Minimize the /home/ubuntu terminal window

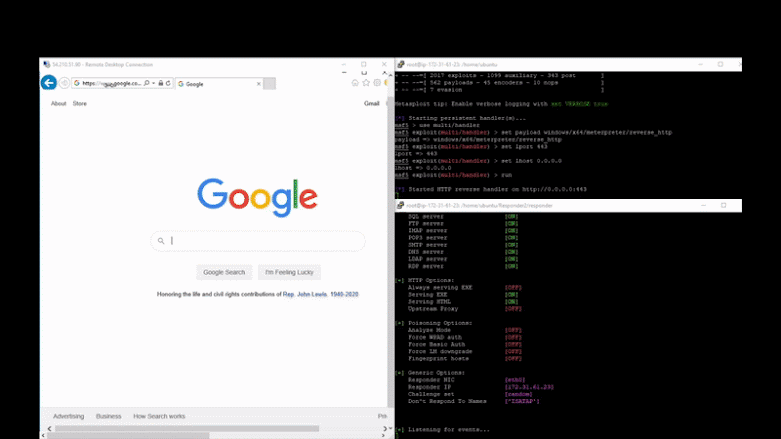tap(700, 64)
